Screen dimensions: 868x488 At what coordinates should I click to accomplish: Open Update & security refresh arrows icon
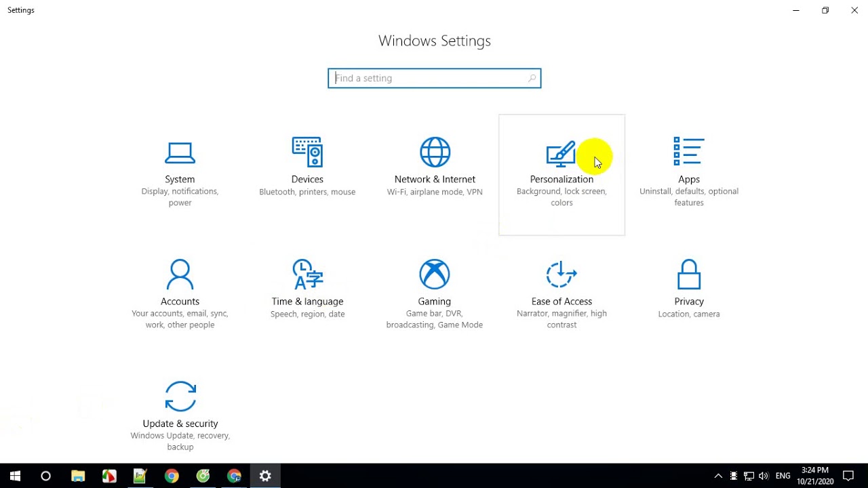(x=180, y=396)
